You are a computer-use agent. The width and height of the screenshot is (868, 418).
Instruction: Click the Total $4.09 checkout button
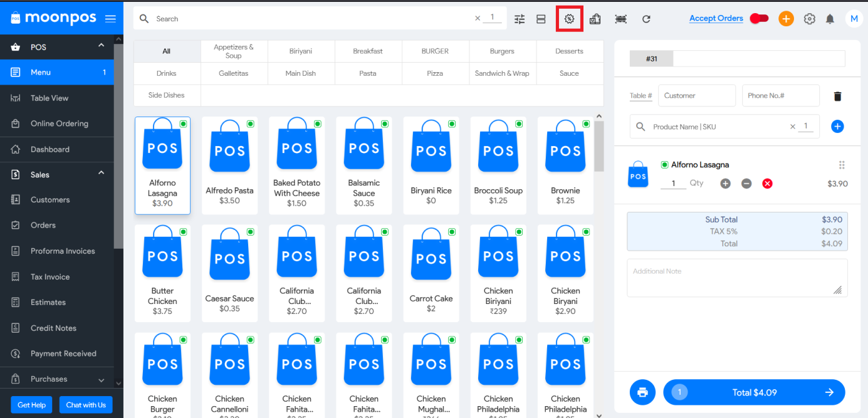[754, 392]
